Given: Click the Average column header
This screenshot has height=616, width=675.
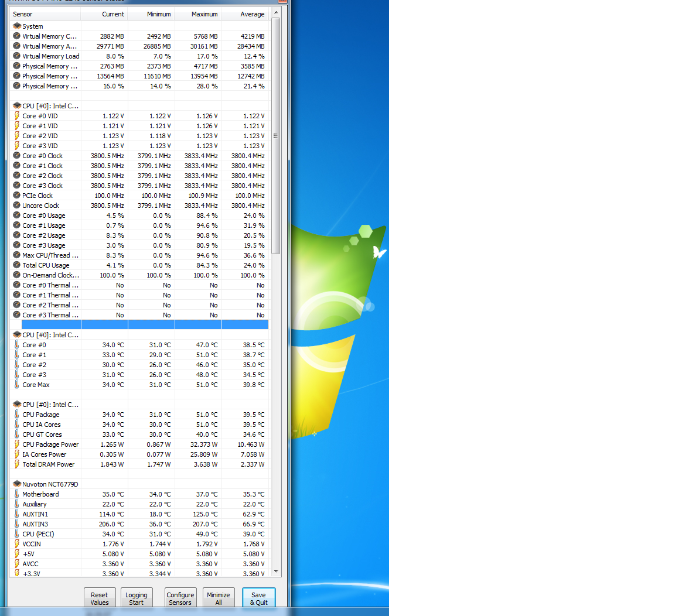Looking at the screenshot, I should coord(245,14).
